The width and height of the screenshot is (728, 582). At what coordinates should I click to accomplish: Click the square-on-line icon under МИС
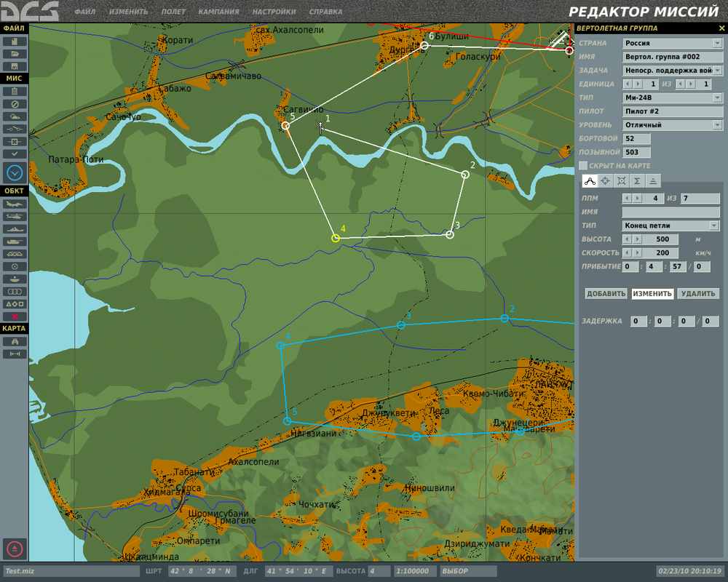click(x=15, y=142)
